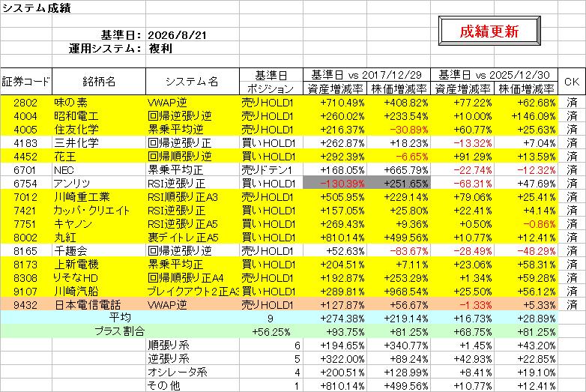The width and height of the screenshot is (586, 392).
Task: Select the -68.31% cell
Action: click(x=462, y=184)
